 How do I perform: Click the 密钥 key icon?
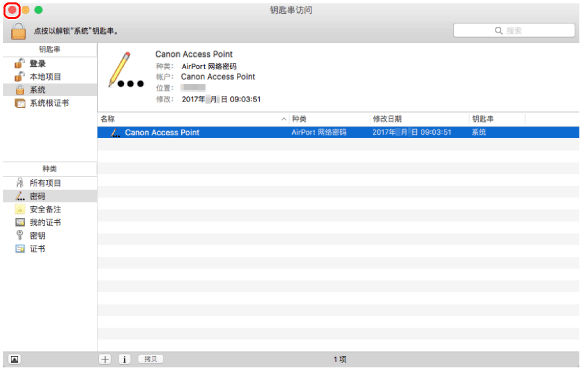coord(20,235)
